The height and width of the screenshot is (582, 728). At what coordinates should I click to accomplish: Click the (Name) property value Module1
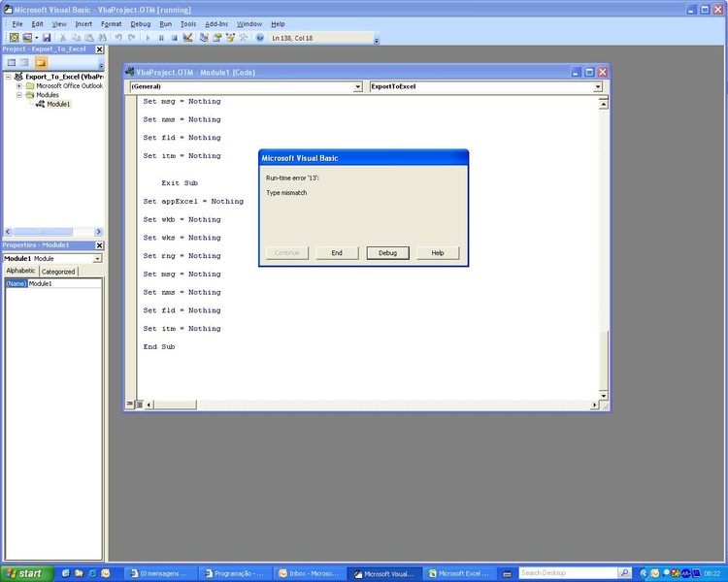(64, 283)
